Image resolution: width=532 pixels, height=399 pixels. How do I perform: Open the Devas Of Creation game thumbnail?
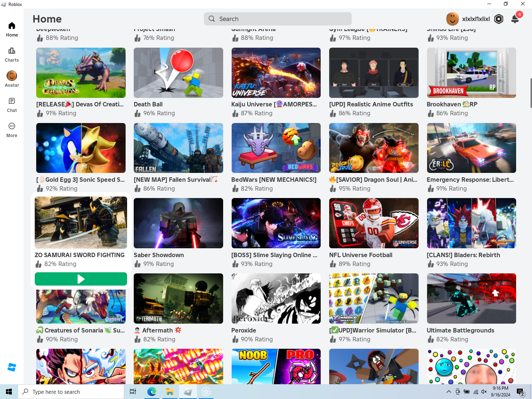[81, 73]
